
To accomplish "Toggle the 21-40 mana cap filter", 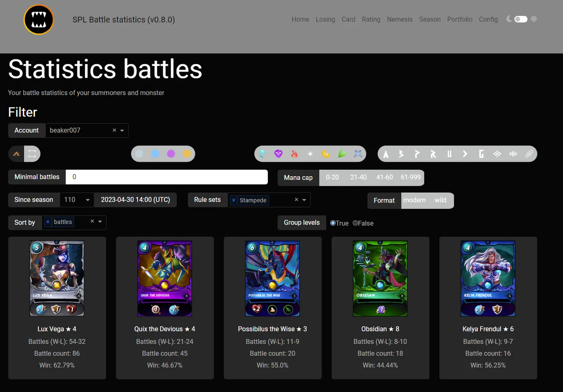I will tap(358, 177).
